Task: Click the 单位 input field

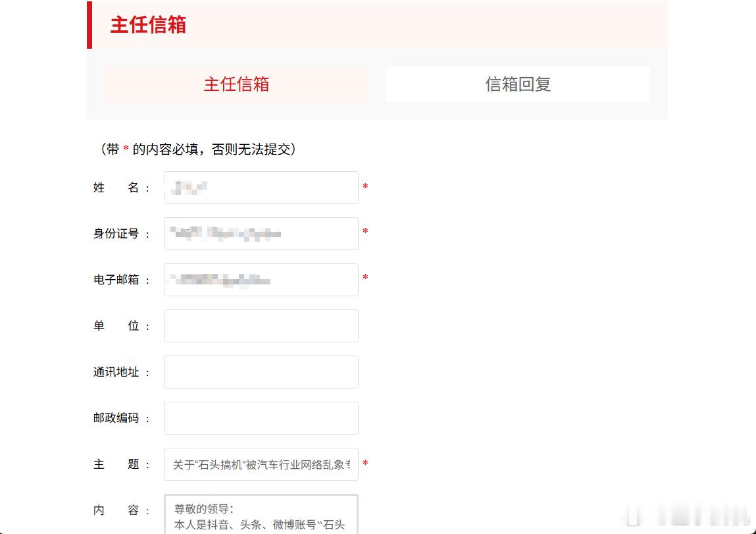Action: (261, 326)
